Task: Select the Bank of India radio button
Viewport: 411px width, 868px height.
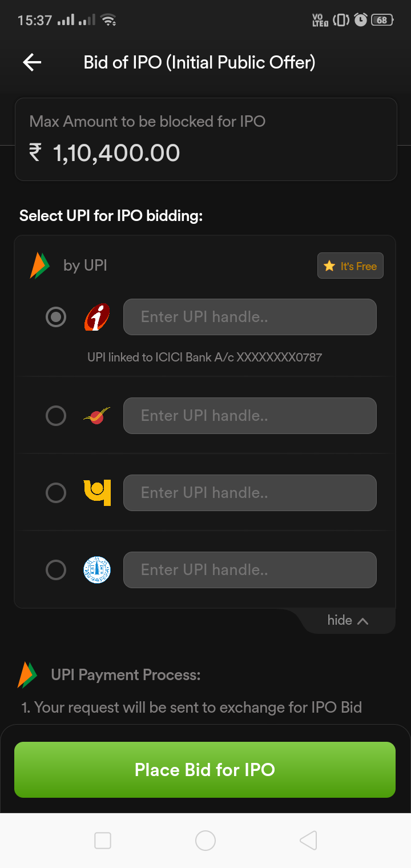Action: tap(56, 416)
